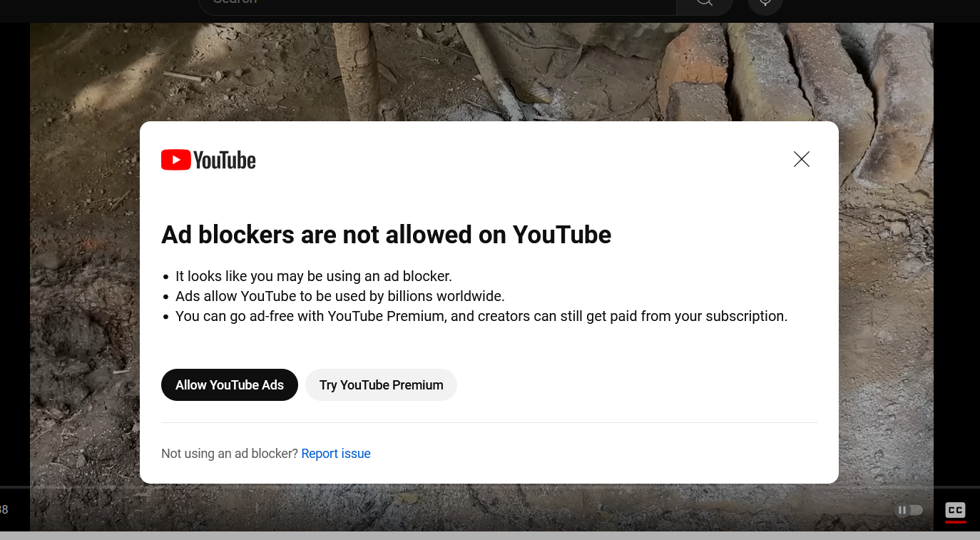The image size is (980, 540).
Task: Close the ad blocker warning dialog
Action: click(x=802, y=159)
